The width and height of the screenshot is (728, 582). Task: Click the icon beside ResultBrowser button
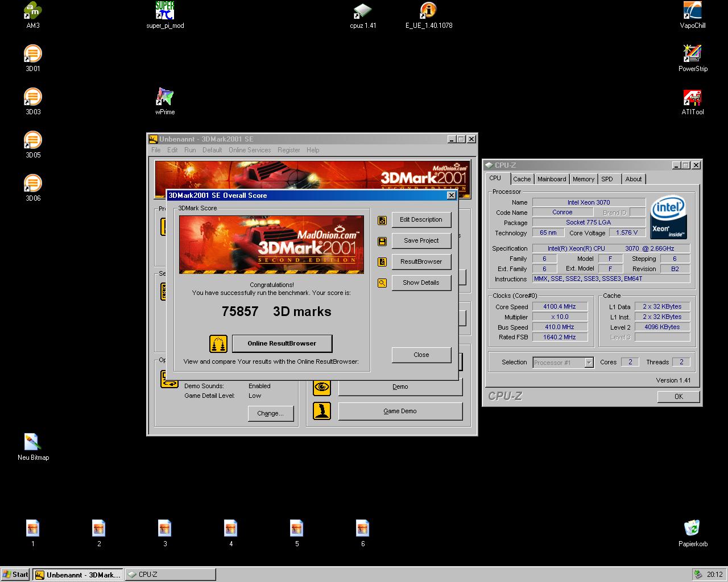click(382, 262)
